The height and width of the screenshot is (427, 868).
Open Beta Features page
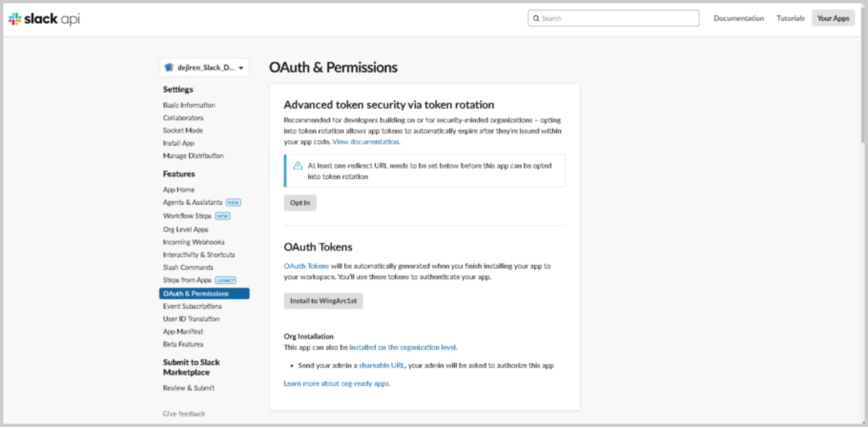(183, 345)
